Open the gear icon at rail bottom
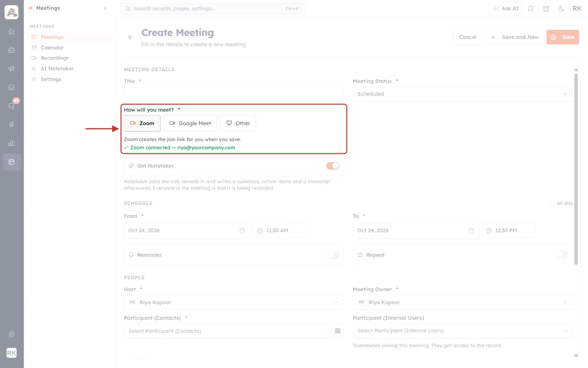The width and height of the screenshot is (588, 368). [11, 334]
